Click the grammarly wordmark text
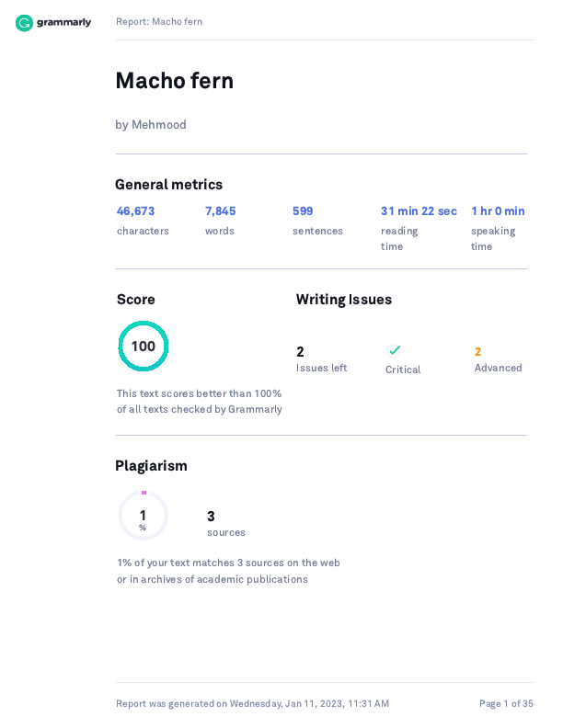563x728 pixels. (64, 22)
